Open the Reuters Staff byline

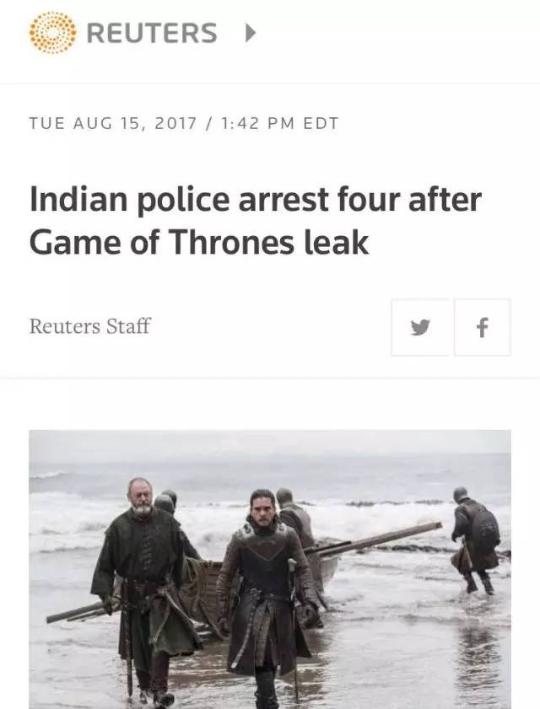tap(90, 326)
